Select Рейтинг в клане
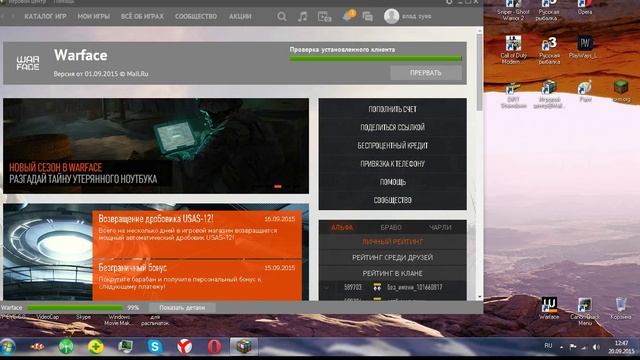Viewport: 640px width, 360px height. point(392,273)
